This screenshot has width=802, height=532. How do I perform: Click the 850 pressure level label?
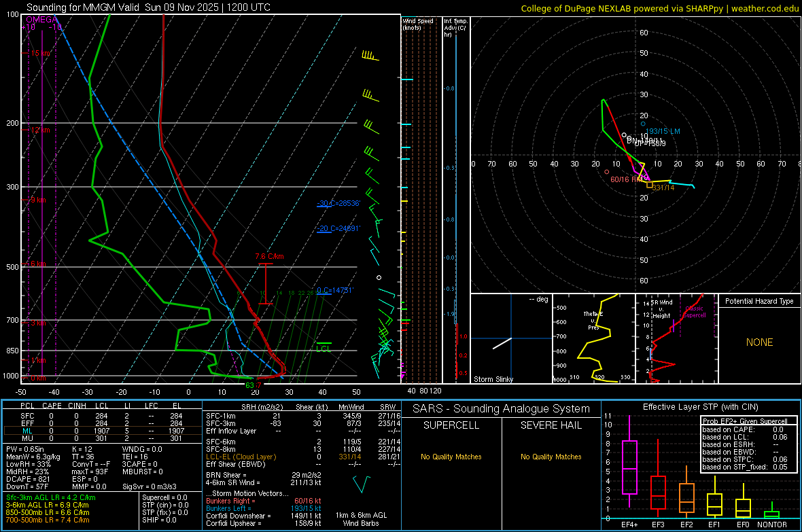click(12, 351)
